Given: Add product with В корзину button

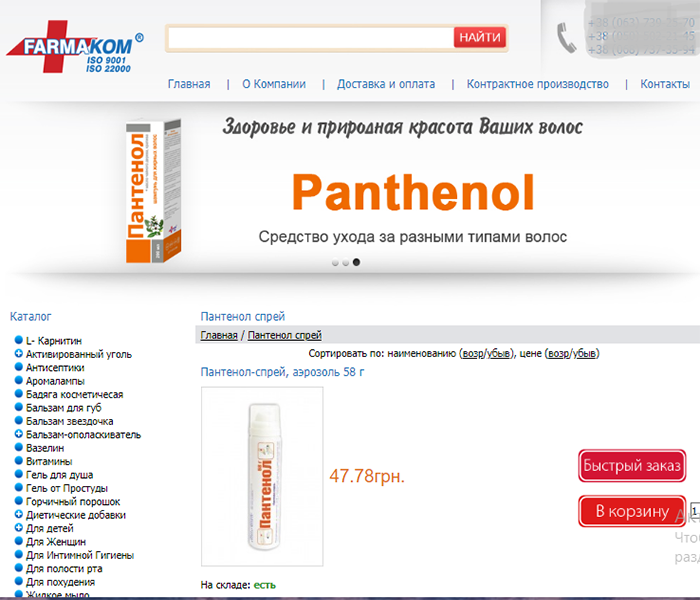Looking at the screenshot, I should (x=632, y=511).
